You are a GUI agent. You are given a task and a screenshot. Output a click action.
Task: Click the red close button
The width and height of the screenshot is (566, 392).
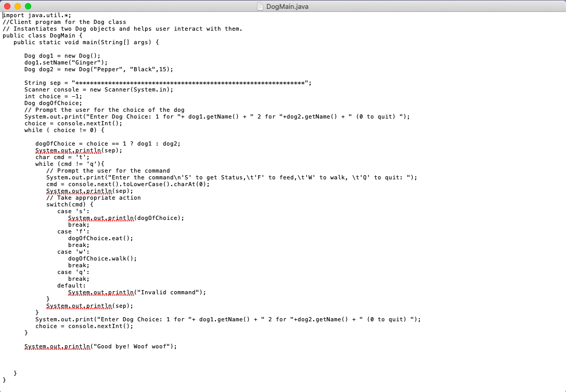[6, 6]
